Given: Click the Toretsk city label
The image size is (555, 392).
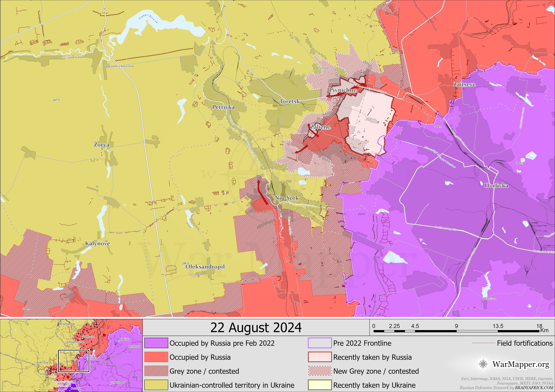Looking at the screenshot, I should tap(289, 101).
